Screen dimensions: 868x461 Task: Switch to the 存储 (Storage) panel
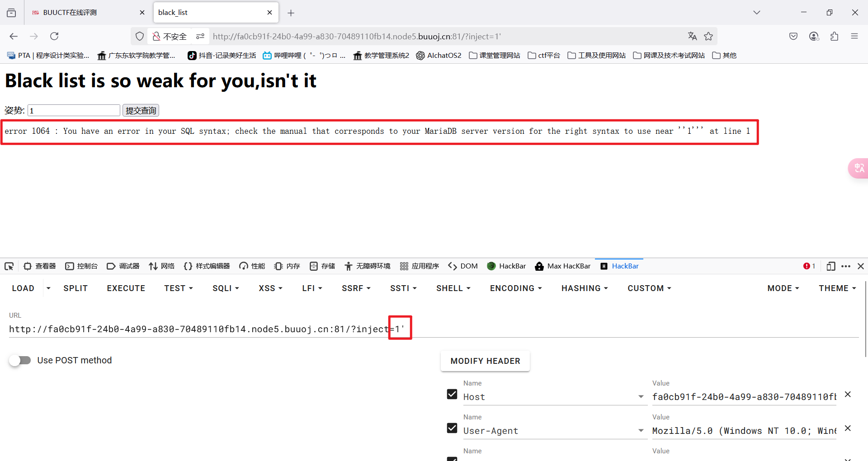tap(322, 266)
